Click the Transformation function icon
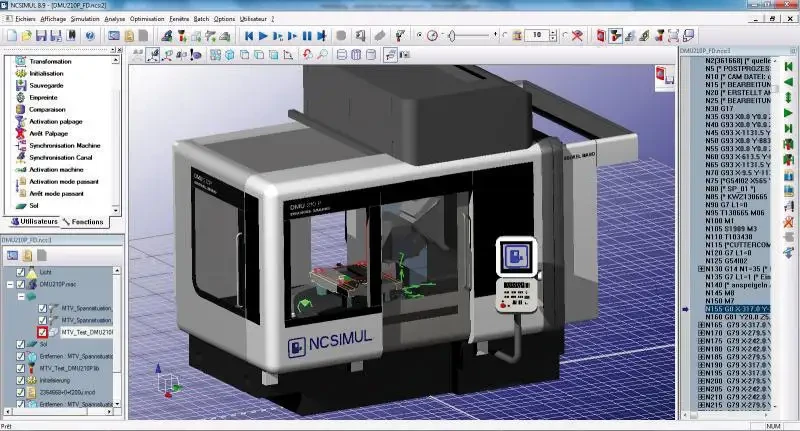This screenshot has width=800, height=431. (20, 61)
